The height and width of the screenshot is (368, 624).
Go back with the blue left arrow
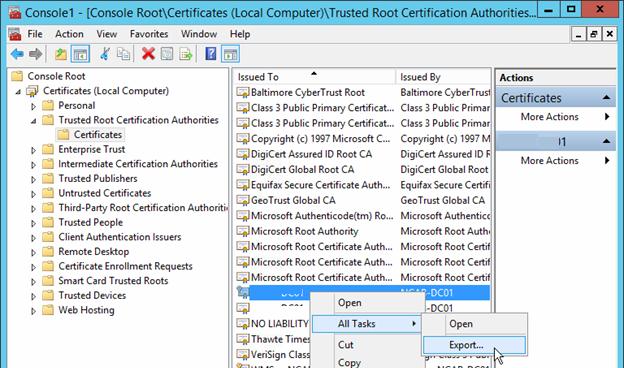click(x=17, y=54)
